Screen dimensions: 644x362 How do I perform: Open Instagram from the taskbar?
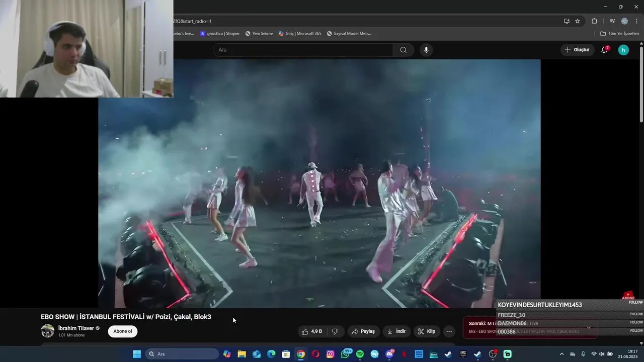tap(330, 354)
